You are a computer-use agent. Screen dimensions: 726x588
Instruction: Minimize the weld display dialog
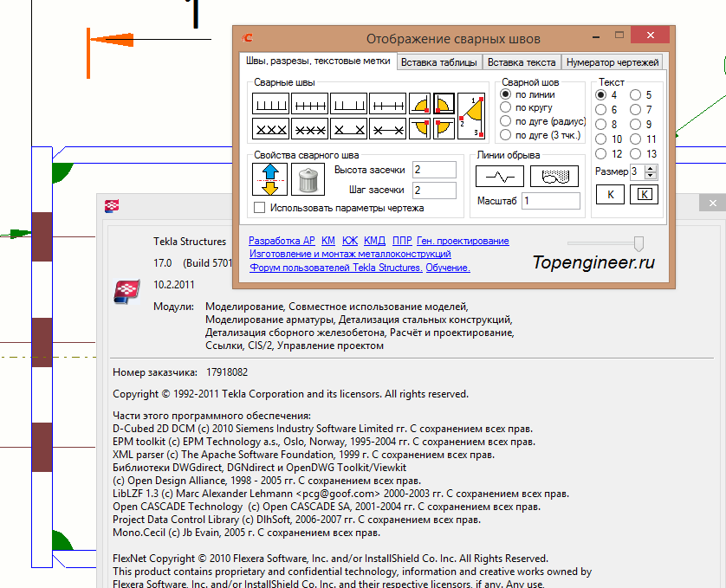click(596, 36)
